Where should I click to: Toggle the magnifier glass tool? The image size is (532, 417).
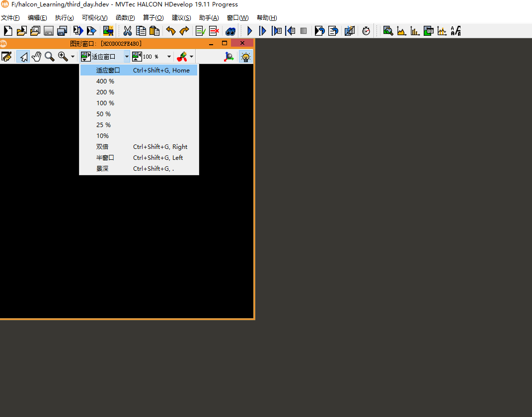pos(50,57)
